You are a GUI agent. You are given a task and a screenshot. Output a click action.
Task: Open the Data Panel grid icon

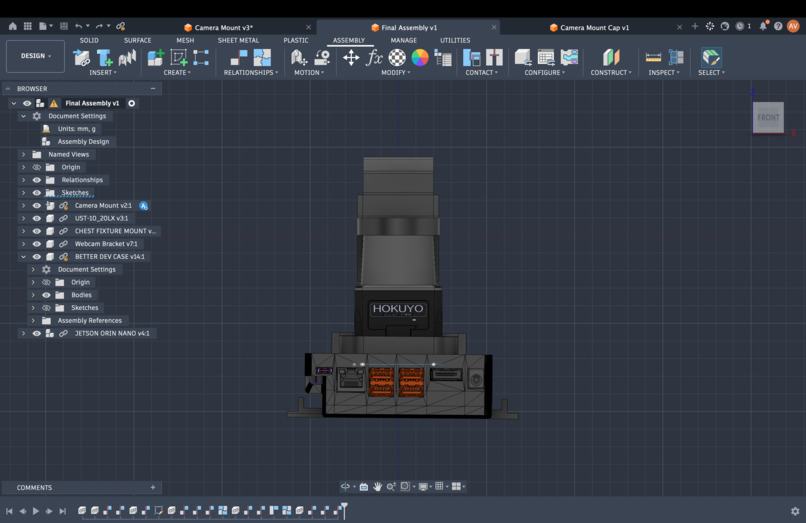[28, 26]
